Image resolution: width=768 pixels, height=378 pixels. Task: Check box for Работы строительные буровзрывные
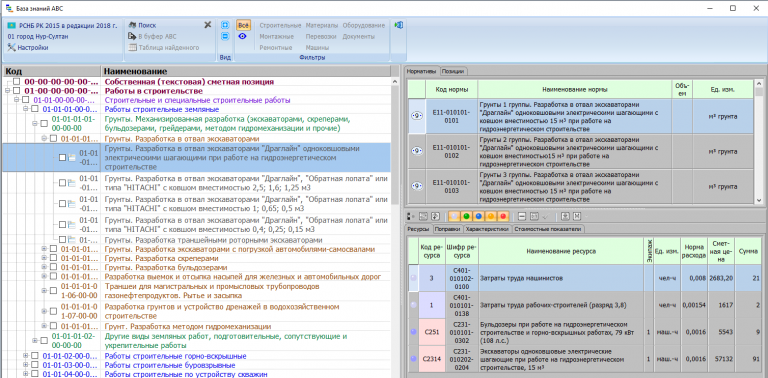35,365
